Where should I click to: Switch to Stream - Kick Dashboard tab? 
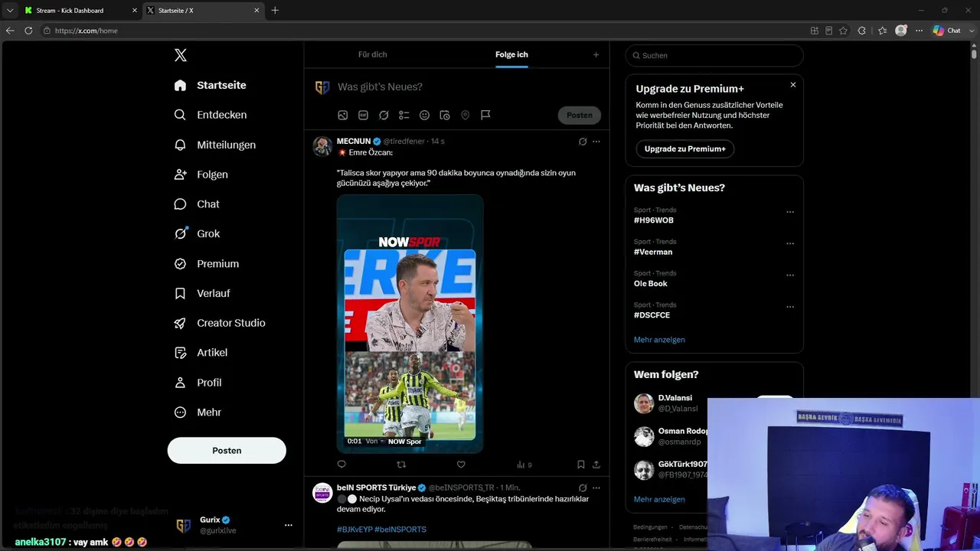coord(79,11)
